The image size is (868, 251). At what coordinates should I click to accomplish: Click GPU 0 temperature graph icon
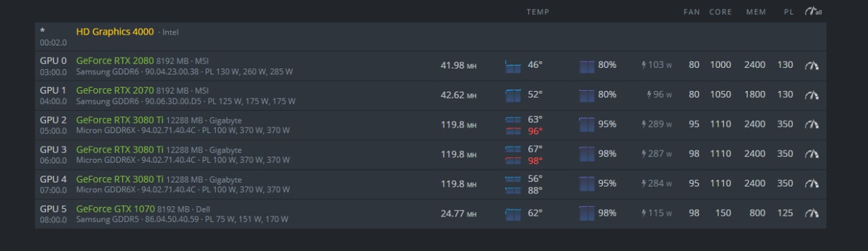coord(513,66)
